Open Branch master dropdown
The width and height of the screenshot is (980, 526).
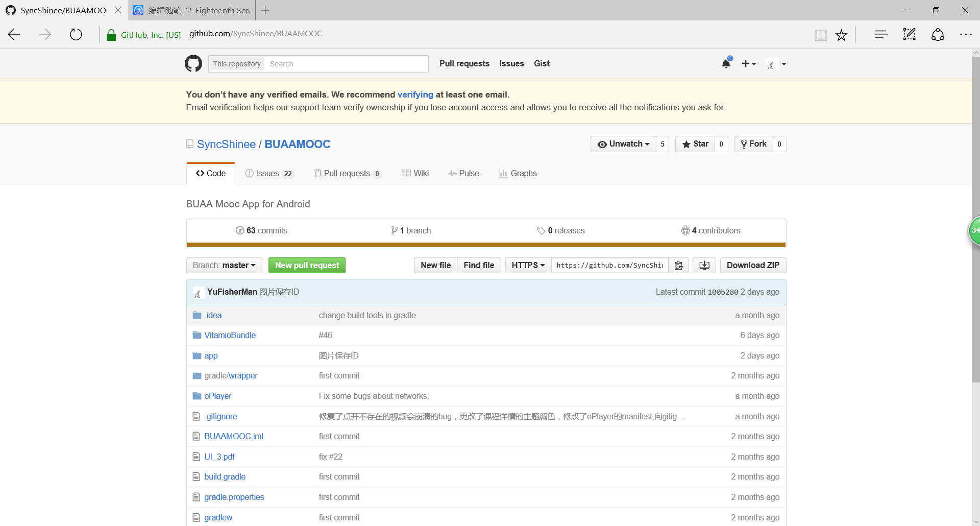(224, 266)
